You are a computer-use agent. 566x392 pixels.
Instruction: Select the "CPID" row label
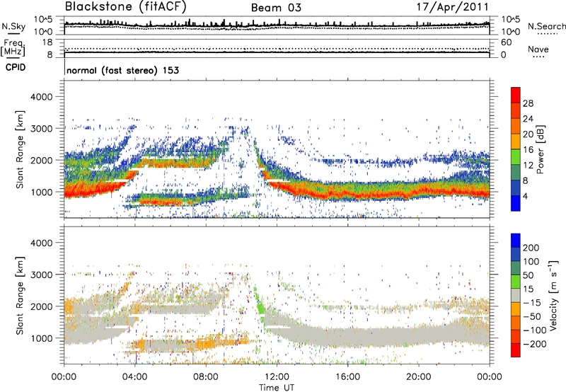16,67
